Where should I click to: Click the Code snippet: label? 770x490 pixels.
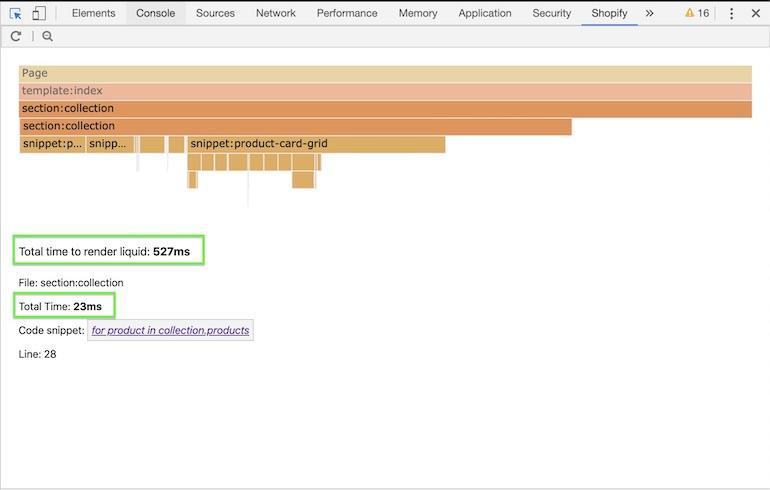[52, 330]
